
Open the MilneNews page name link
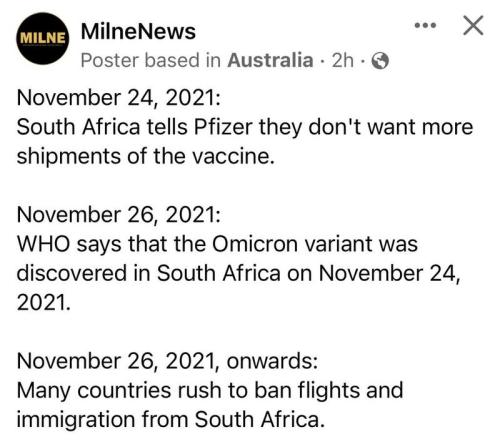pyautogui.click(x=138, y=32)
